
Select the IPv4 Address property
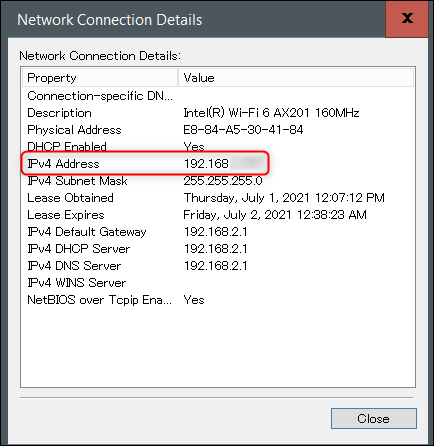[x=63, y=164]
